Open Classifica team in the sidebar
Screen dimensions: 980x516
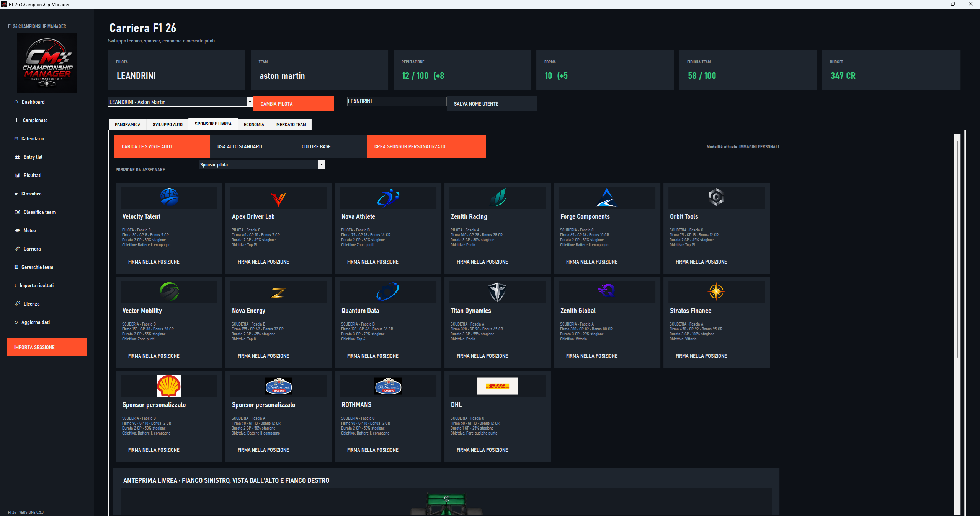tap(39, 212)
